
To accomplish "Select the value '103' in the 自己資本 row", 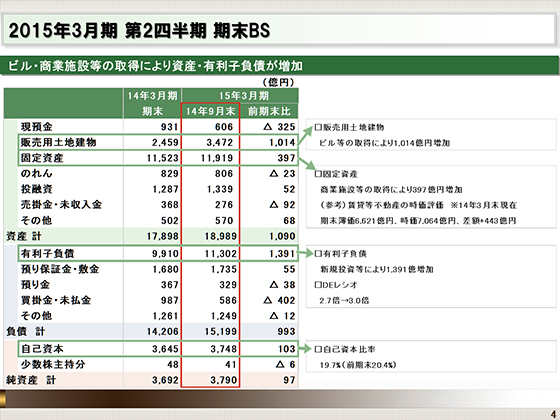I will 286,349.
